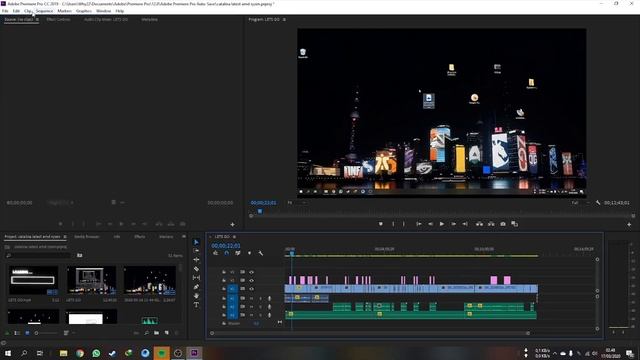
Task: Show hidden Project panel tabs overflow
Action: (x=184, y=237)
